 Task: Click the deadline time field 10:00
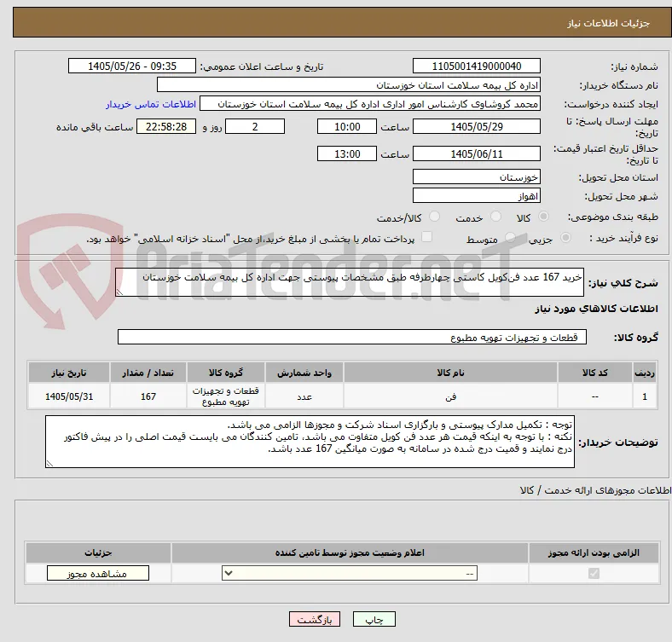tap(347, 127)
